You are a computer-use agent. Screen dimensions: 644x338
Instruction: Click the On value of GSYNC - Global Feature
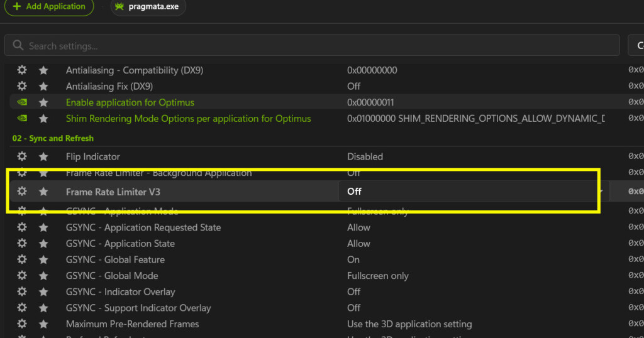353,259
